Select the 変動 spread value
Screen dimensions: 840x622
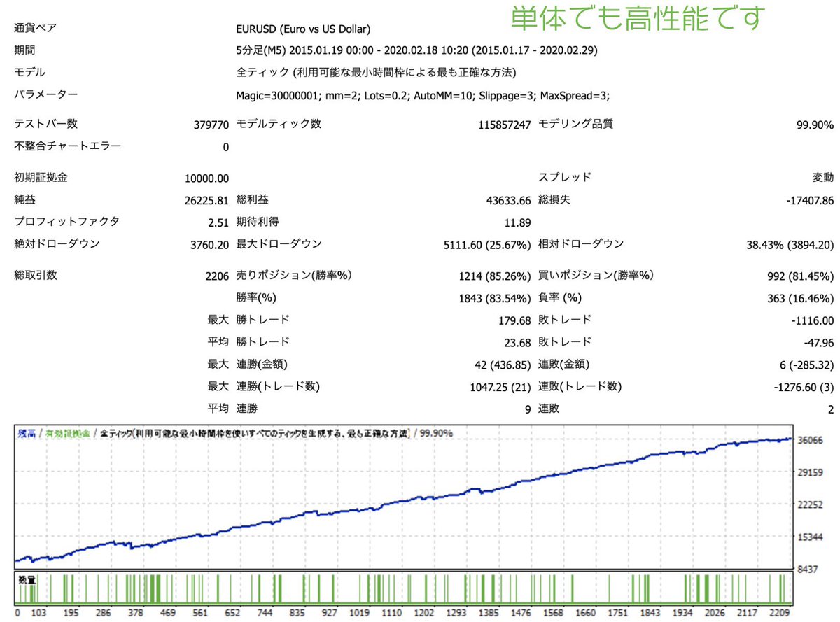tap(823, 178)
